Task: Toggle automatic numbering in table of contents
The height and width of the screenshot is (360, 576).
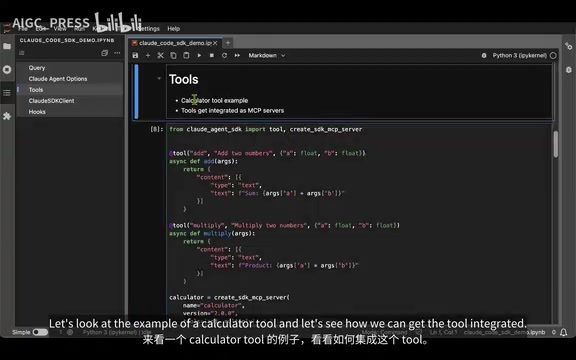Action: [22, 53]
